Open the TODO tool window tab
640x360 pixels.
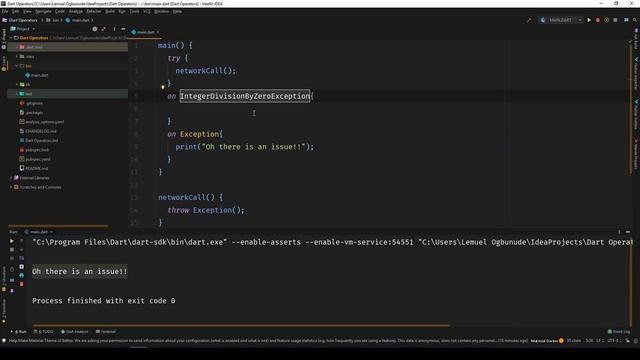(x=44, y=331)
